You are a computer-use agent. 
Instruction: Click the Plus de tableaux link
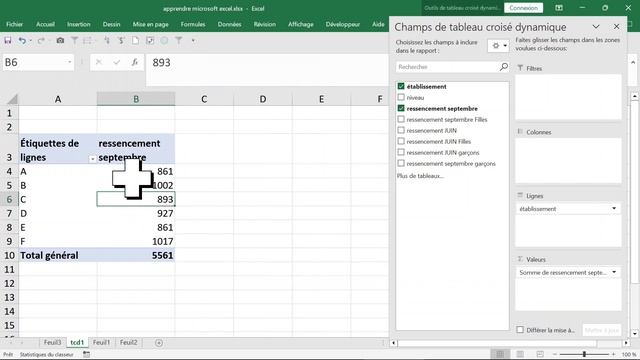tap(420, 176)
